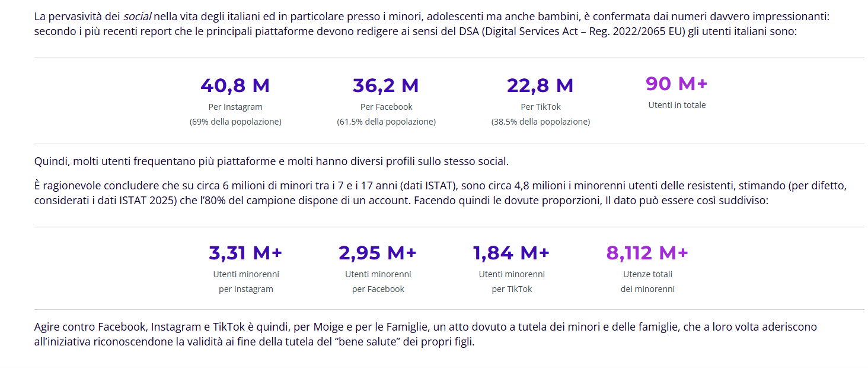Click the '(69% della popolazione)' caption
This screenshot has height=368, width=868.
(235, 122)
